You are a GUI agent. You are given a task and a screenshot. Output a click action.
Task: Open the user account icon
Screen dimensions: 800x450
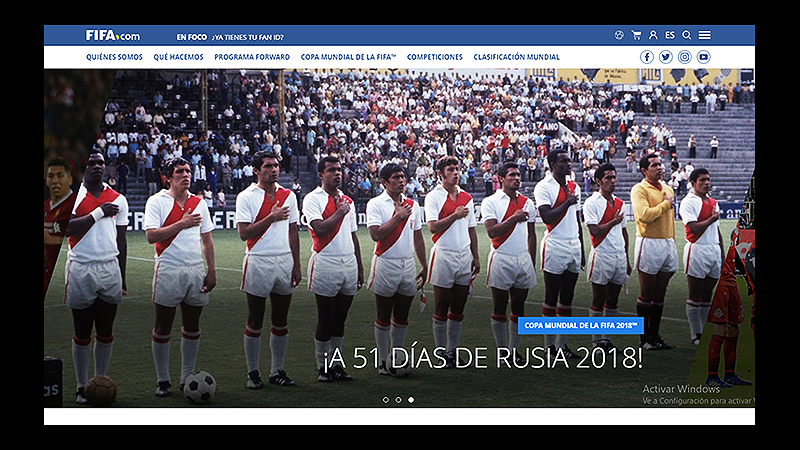(653, 35)
